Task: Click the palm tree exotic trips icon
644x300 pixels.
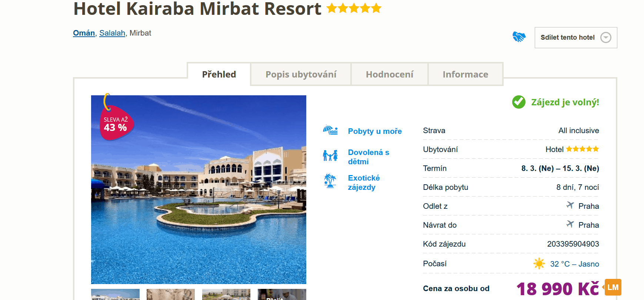Action: click(330, 181)
